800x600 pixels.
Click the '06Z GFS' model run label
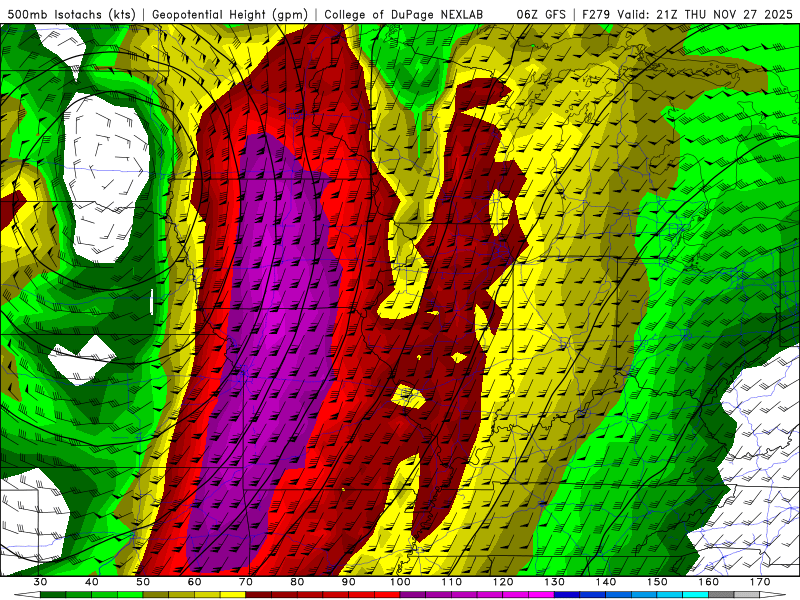pos(541,14)
